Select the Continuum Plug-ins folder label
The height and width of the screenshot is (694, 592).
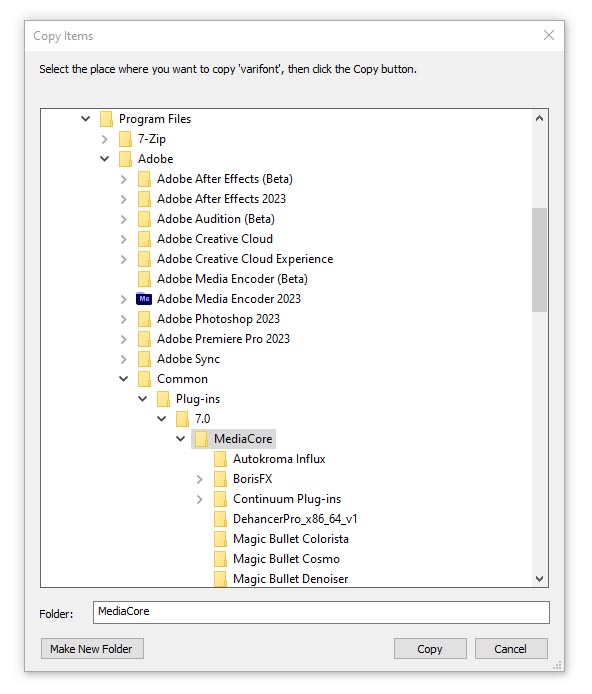(x=287, y=499)
